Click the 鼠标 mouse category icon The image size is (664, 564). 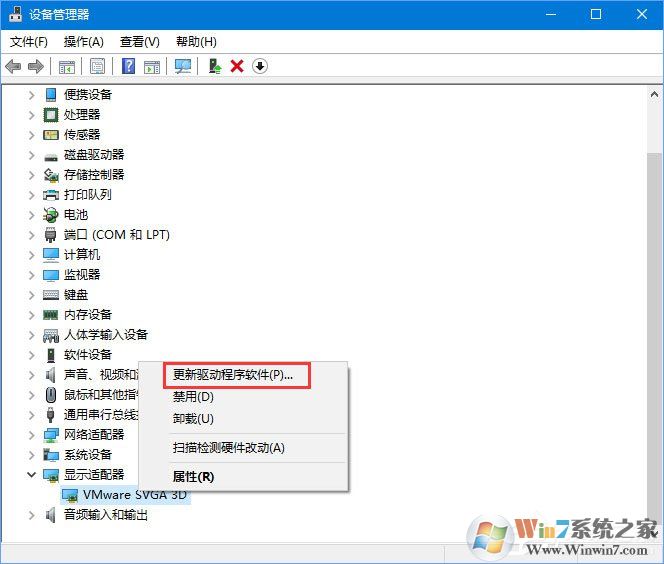tap(51, 395)
